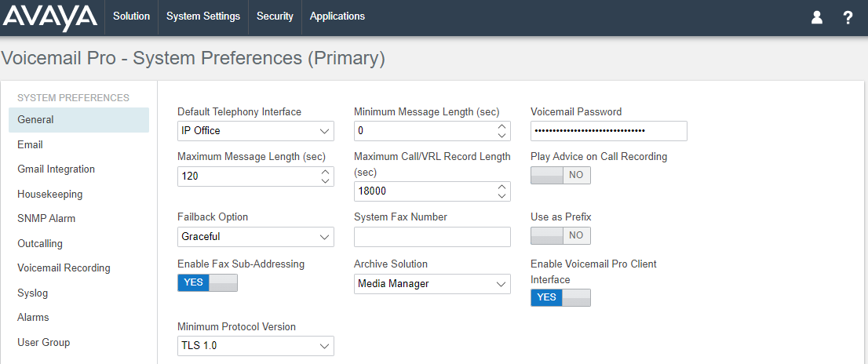Open the Security menu

click(x=275, y=16)
